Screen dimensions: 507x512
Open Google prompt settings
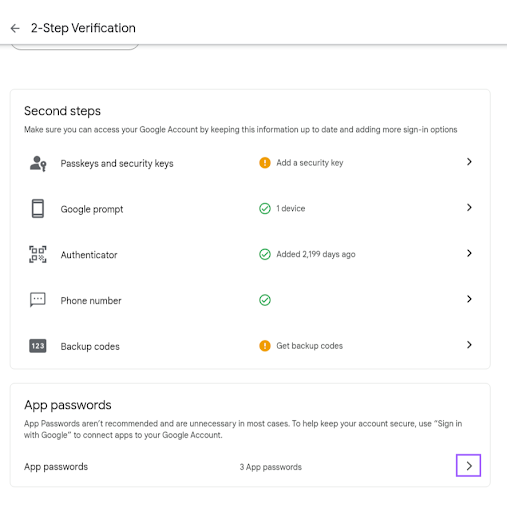click(x=92, y=209)
